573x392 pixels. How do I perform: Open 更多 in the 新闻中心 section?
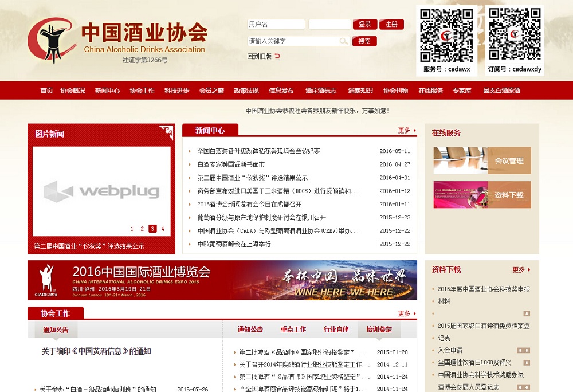(x=407, y=131)
